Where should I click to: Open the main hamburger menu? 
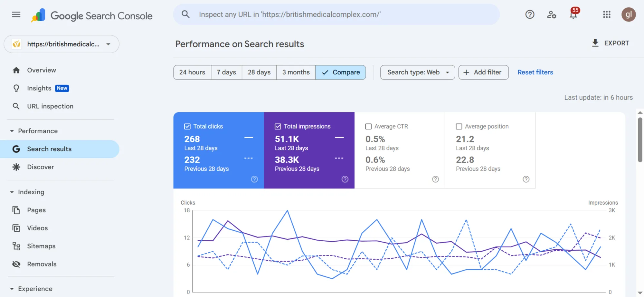(x=16, y=14)
